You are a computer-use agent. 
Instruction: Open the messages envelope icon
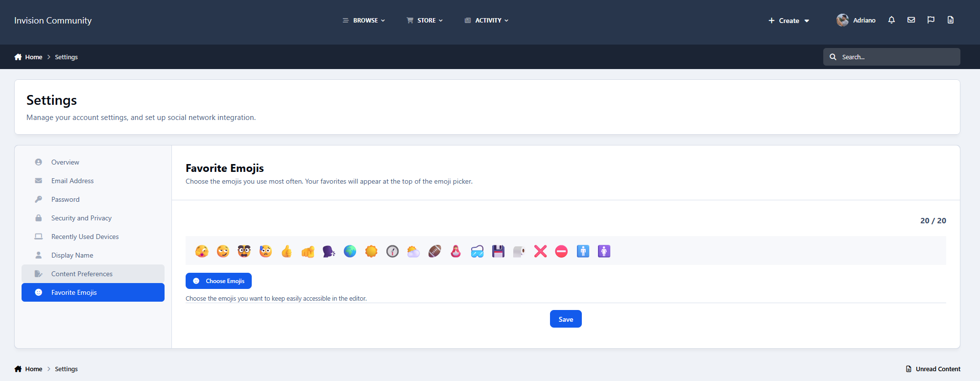(x=911, y=20)
